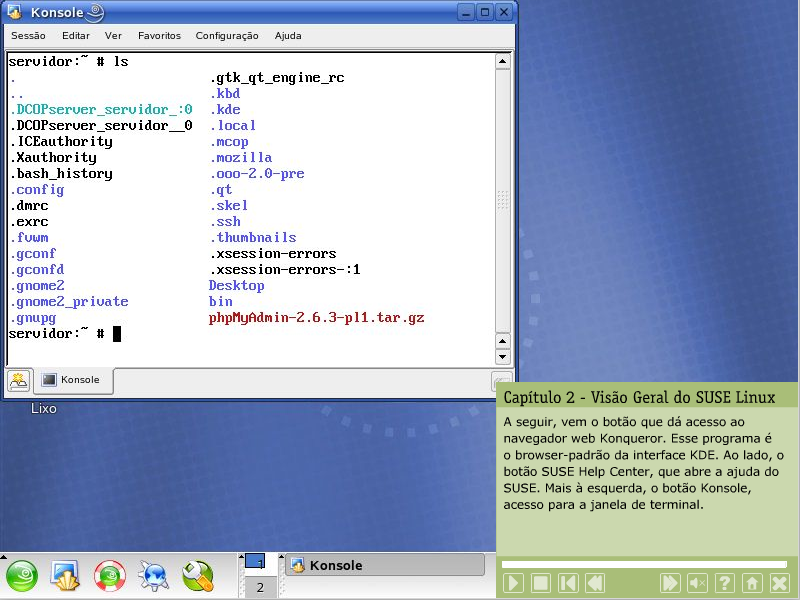
Task: Go to tutorial home button
Action: coord(752,583)
